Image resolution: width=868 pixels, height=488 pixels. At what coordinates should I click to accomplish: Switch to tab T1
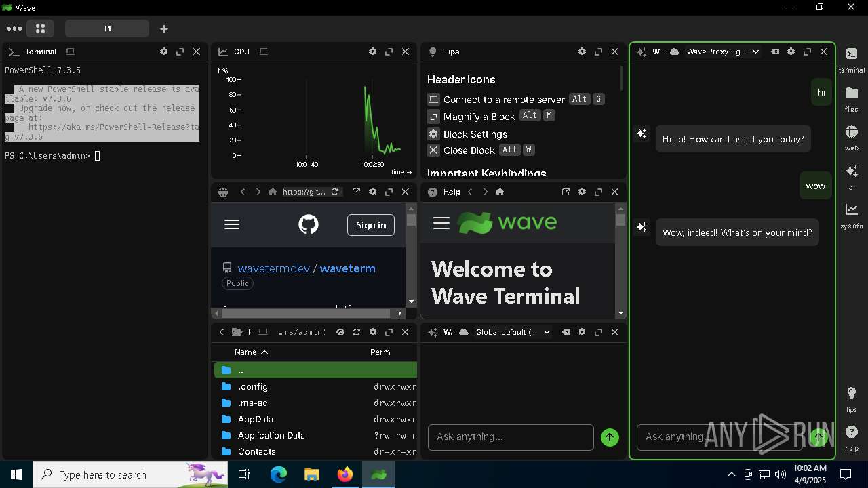[x=107, y=28]
